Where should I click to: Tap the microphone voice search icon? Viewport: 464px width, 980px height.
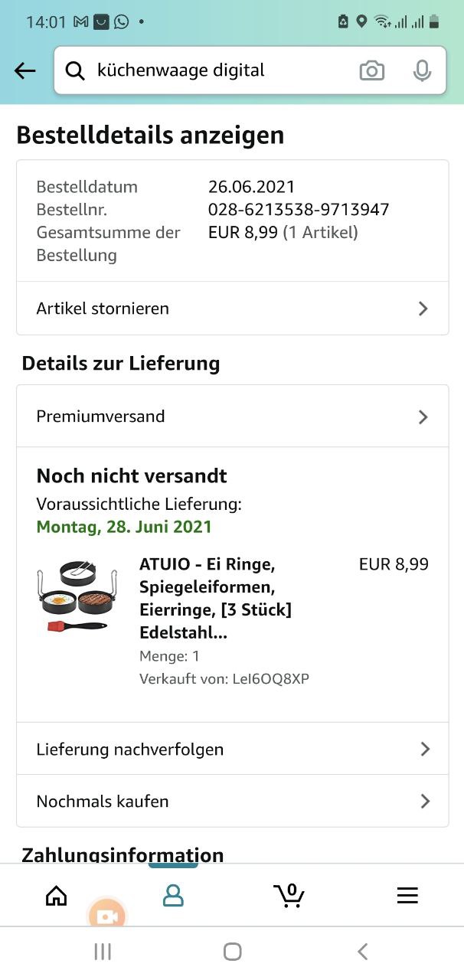pos(422,71)
